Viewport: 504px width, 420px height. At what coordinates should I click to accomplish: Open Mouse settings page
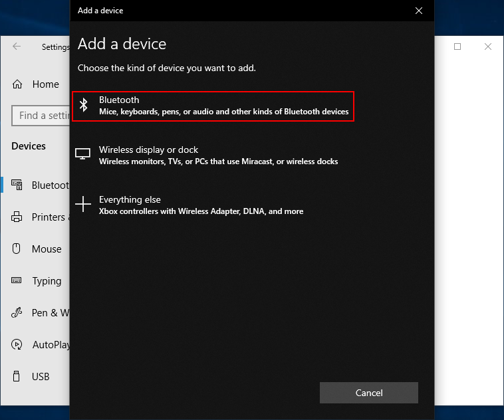pos(47,249)
